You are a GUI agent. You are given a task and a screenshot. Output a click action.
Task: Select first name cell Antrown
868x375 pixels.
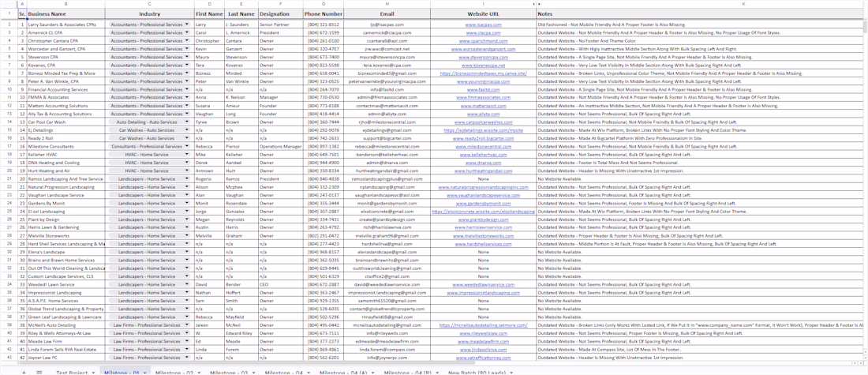point(208,171)
